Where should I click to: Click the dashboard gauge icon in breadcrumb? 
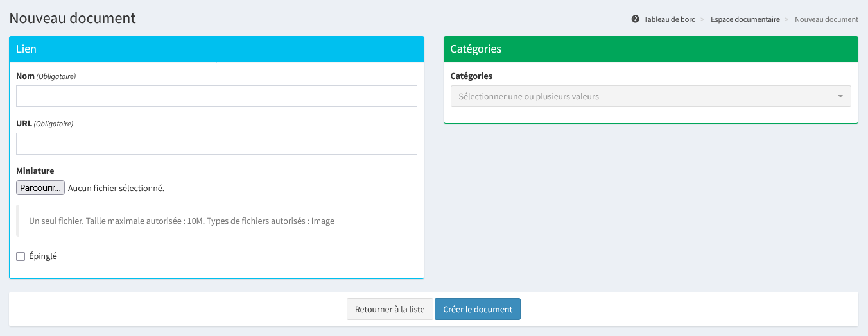click(x=636, y=19)
